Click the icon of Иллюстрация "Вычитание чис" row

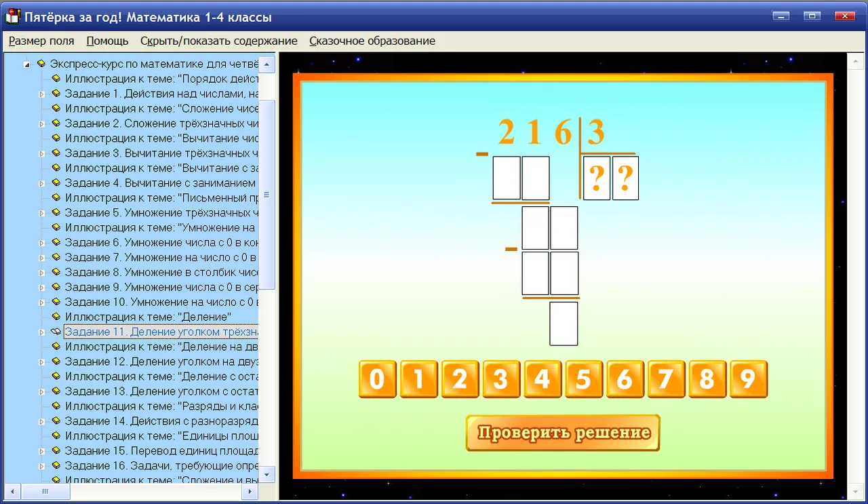point(56,138)
